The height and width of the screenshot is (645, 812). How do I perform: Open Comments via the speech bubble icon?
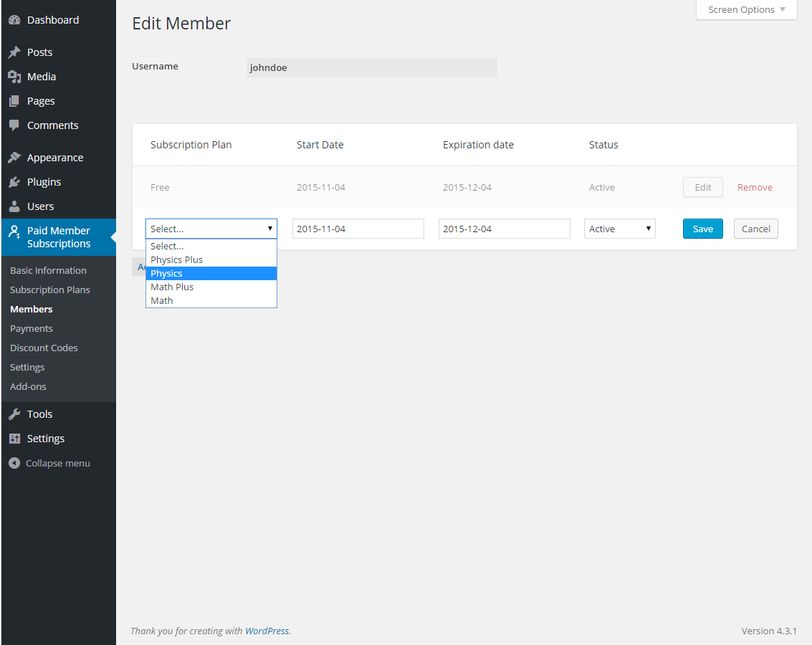pos(16,125)
